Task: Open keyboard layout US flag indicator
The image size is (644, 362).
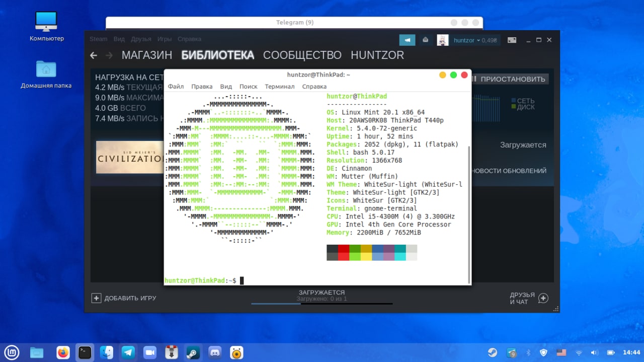Action: click(x=561, y=352)
